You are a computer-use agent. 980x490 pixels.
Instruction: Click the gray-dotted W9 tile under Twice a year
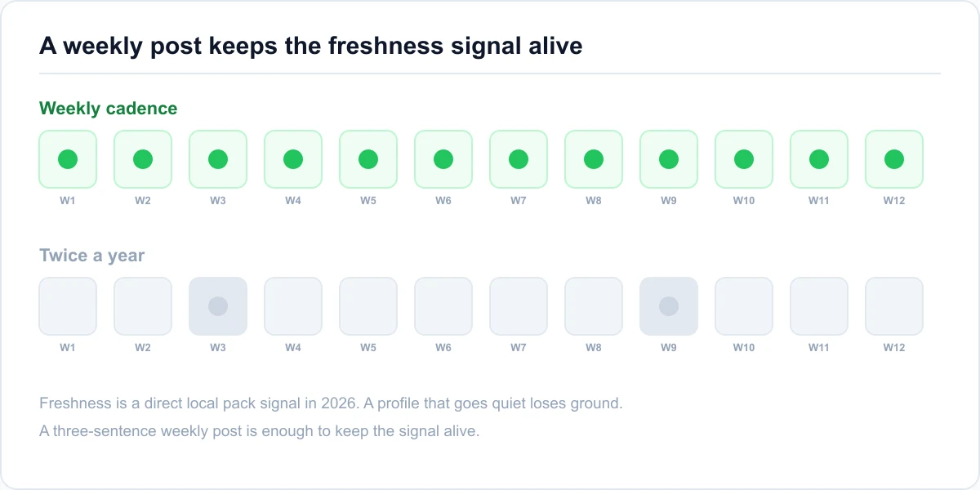669,306
